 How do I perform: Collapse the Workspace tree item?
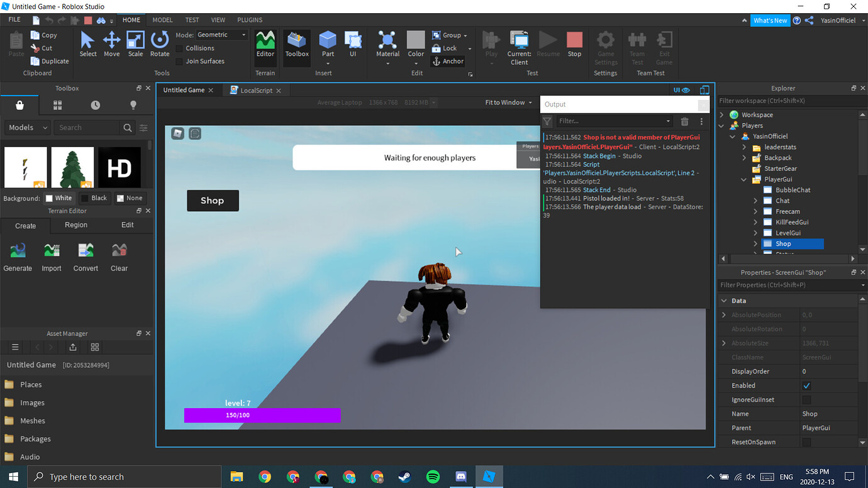721,114
